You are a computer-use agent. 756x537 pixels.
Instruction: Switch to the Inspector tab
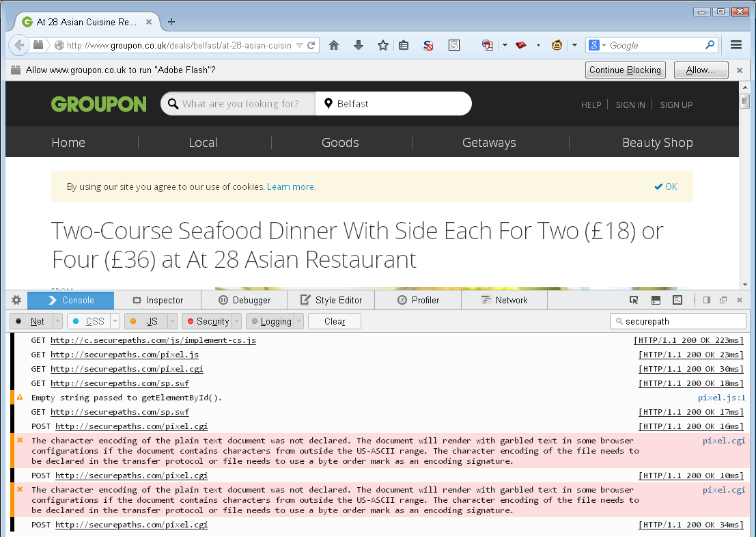point(158,300)
